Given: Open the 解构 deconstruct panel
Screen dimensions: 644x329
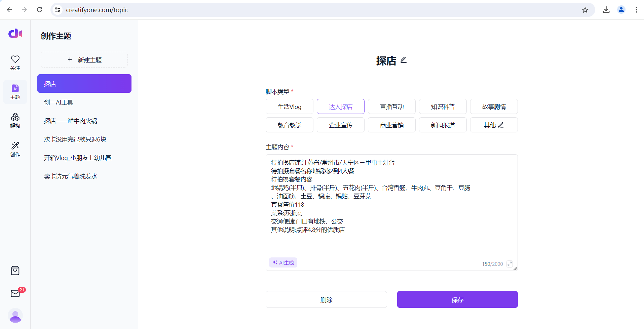Looking at the screenshot, I should click(x=15, y=120).
